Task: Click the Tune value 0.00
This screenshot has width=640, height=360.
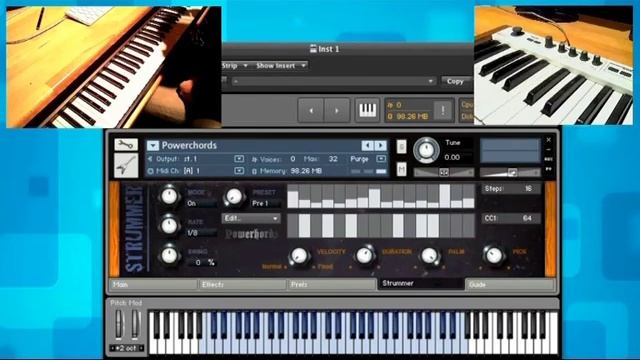Action: [x=452, y=157]
